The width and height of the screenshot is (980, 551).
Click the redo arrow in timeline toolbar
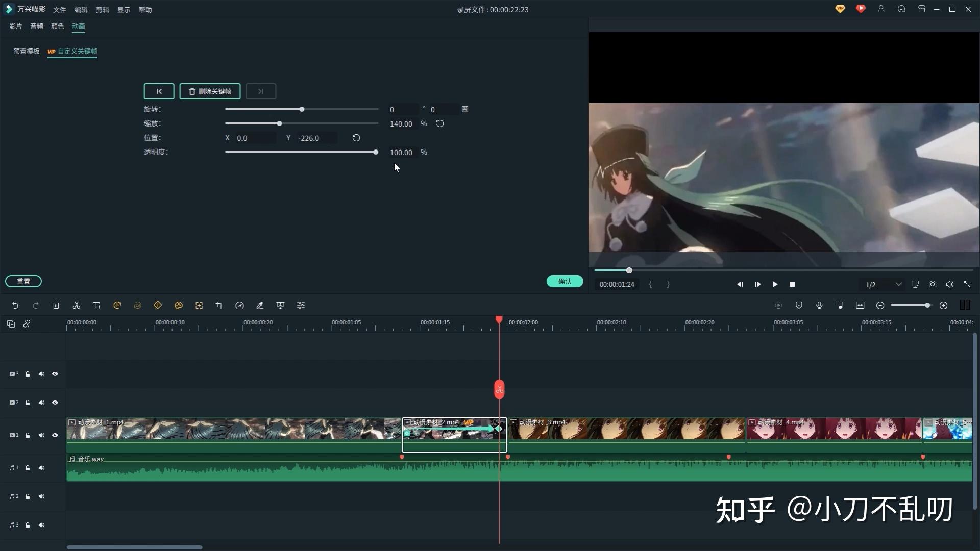36,305
